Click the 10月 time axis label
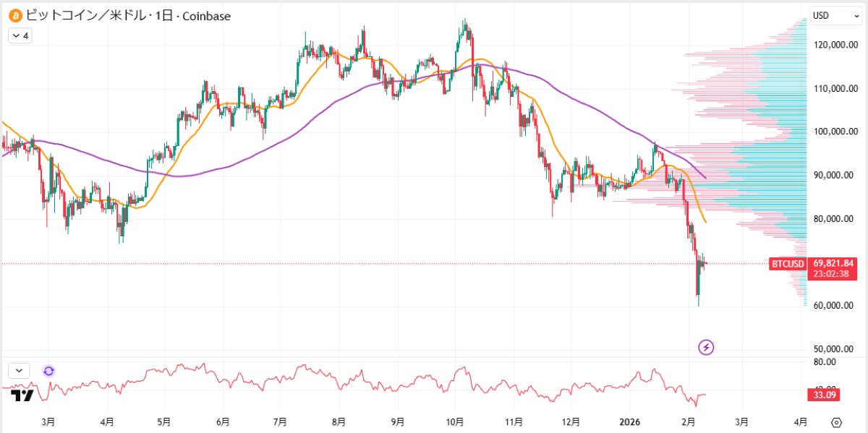 point(455,421)
